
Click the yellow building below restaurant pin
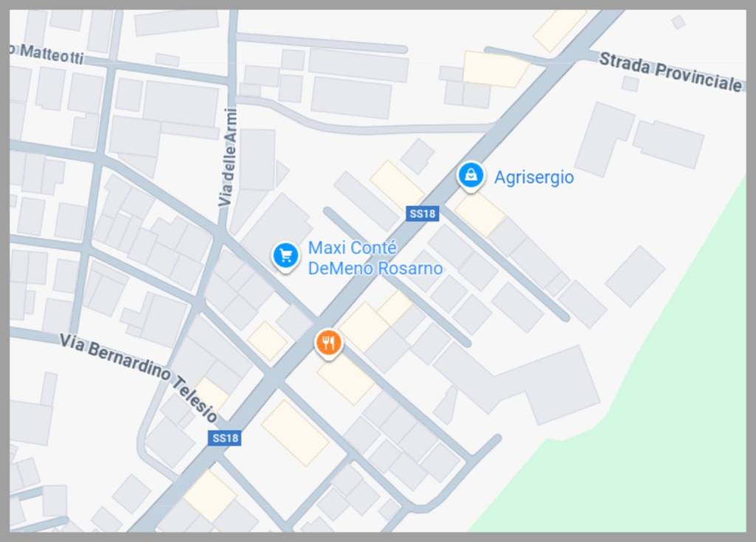pyautogui.click(x=346, y=380)
